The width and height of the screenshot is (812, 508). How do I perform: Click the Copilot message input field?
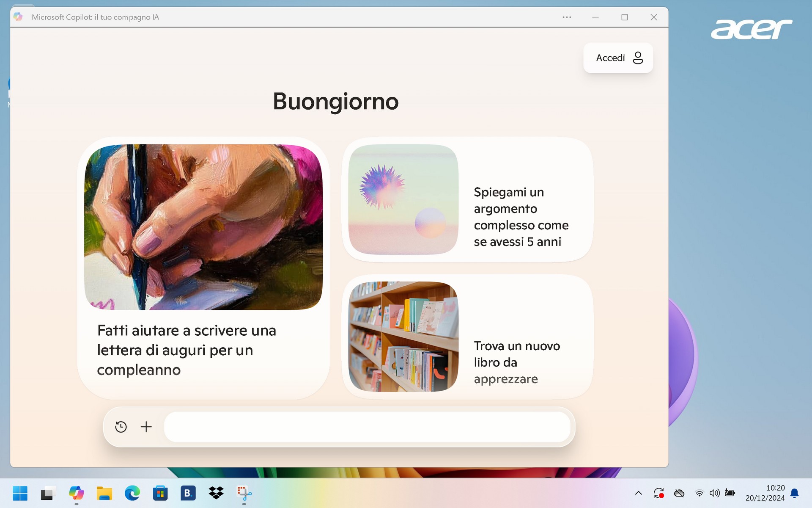pyautogui.click(x=367, y=427)
